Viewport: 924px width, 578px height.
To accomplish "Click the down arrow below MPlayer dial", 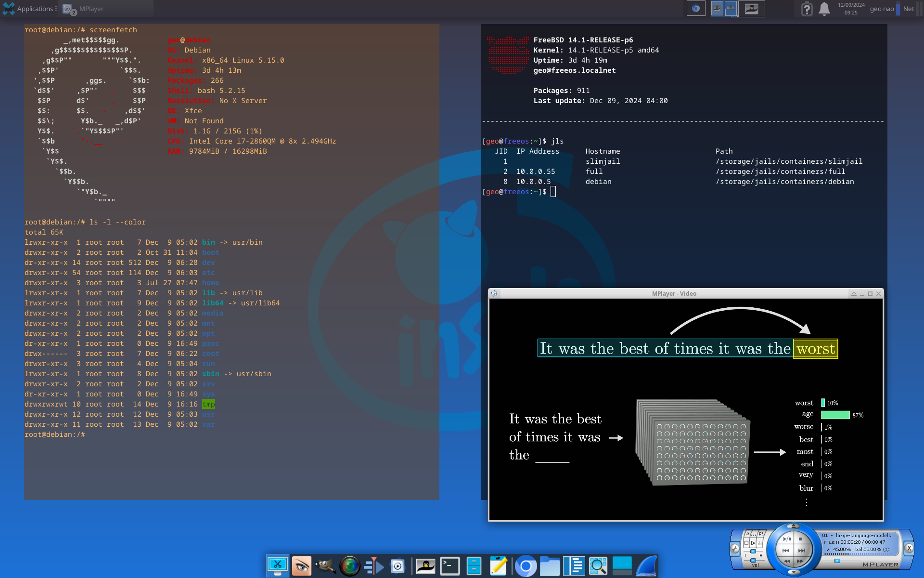I will pyautogui.click(x=794, y=572).
